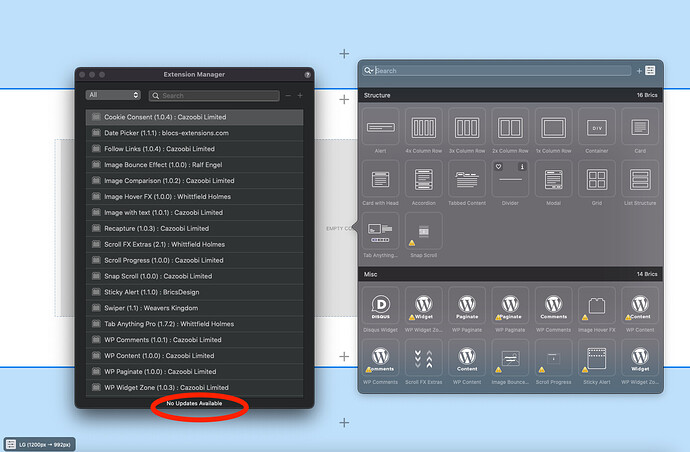Open the All filter dropdown
The height and width of the screenshot is (452, 690).
[x=105, y=95]
